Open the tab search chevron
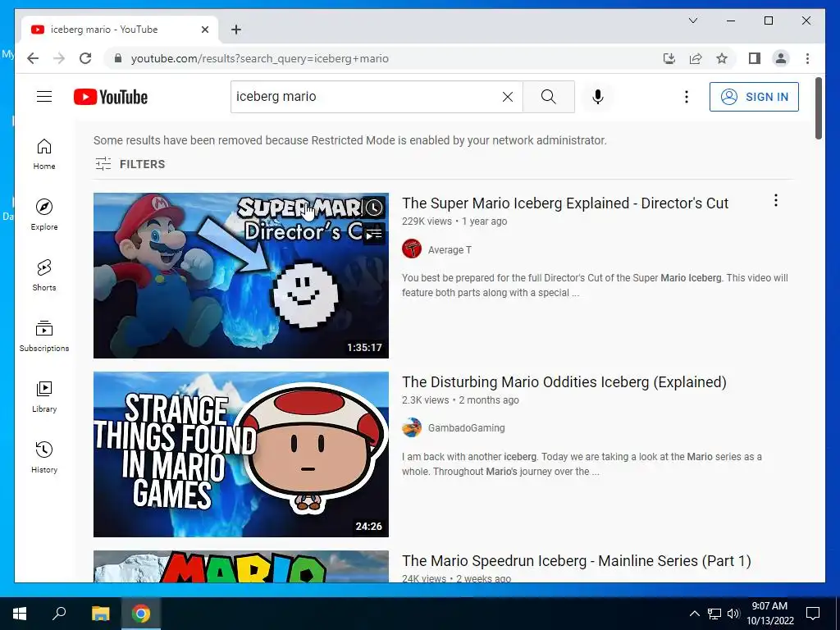Viewport: 840px width, 630px height. pos(692,21)
